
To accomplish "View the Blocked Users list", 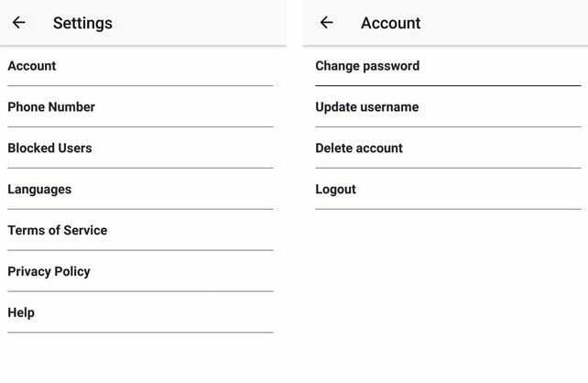I will pos(141,148).
